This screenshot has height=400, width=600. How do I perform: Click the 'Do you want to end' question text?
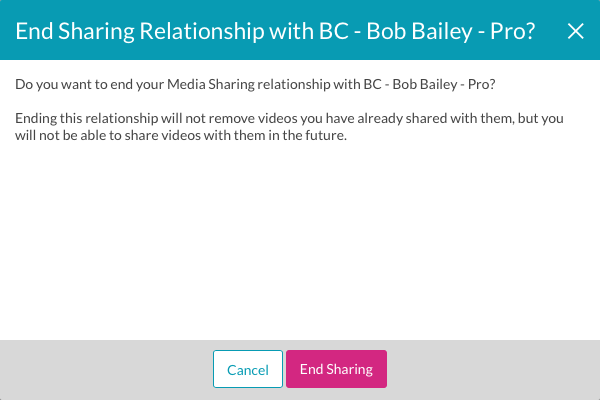coord(255,84)
